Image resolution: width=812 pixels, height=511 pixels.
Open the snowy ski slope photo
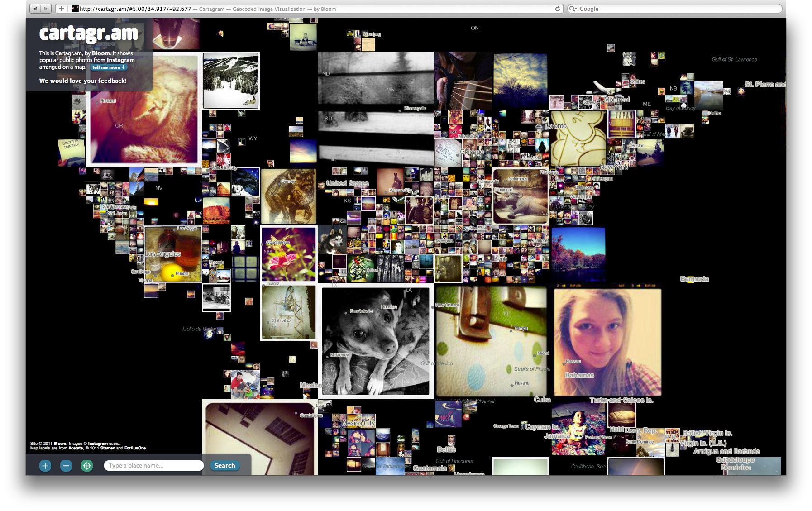[231, 81]
